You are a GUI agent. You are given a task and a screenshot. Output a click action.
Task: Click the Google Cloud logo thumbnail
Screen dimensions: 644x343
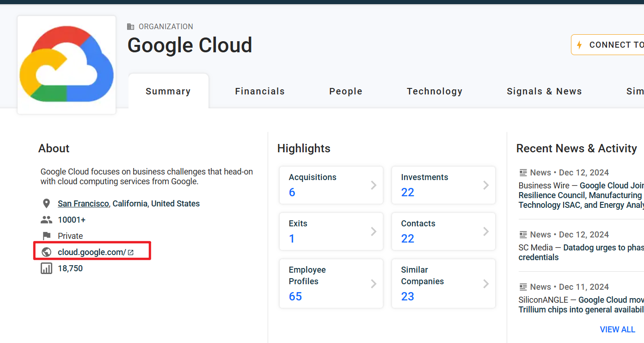(67, 65)
